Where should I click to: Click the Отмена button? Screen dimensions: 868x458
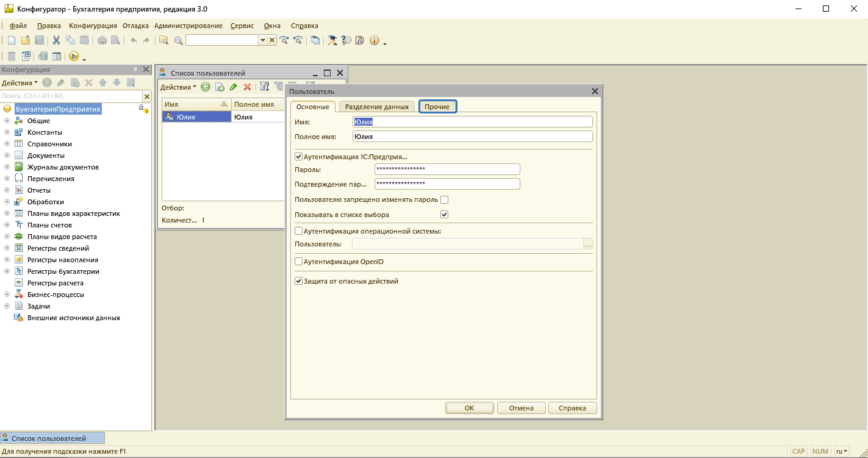(x=521, y=408)
